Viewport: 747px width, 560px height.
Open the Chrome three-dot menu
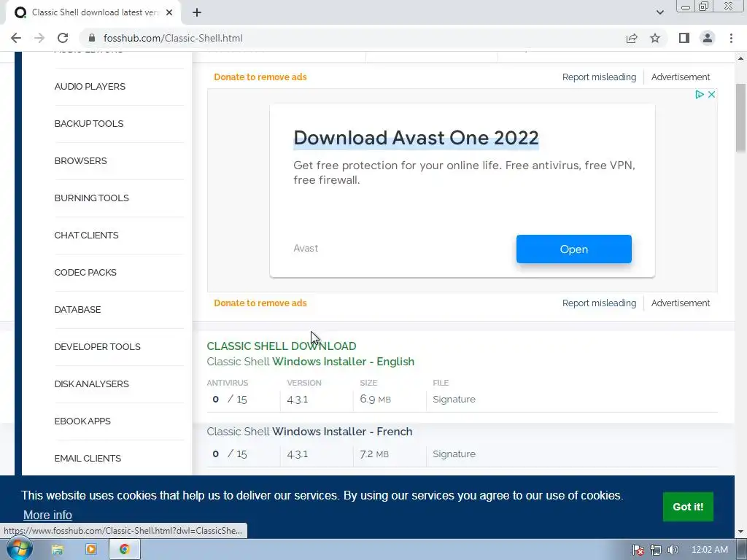(731, 38)
